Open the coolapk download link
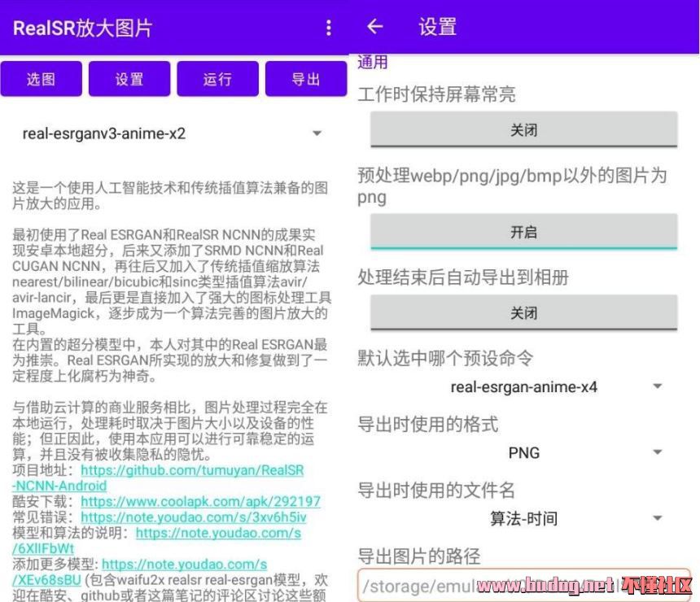The height and width of the screenshot is (602, 700). point(200,502)
